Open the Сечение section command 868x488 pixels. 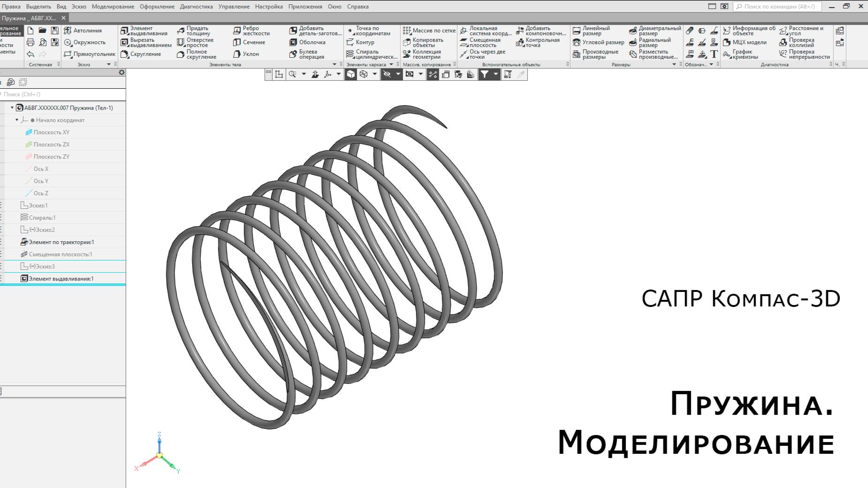pos(249,42)
